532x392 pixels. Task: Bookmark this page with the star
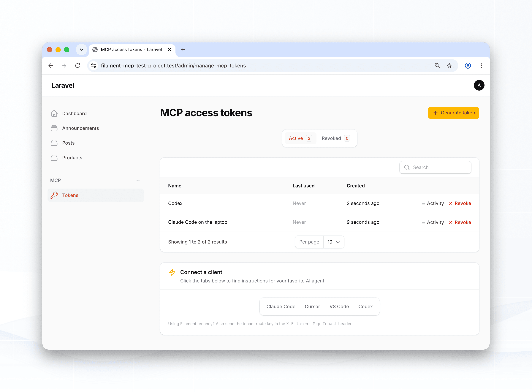click(449, 66)
